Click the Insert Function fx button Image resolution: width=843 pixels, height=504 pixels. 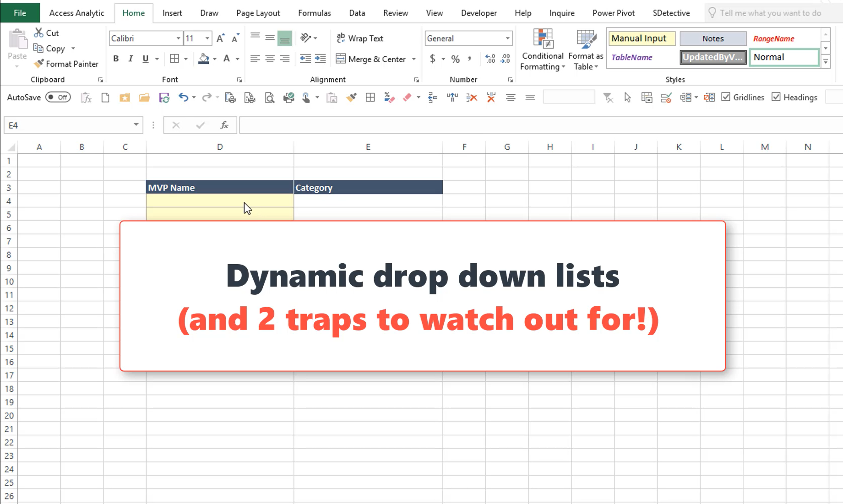[x=224, y=125]
